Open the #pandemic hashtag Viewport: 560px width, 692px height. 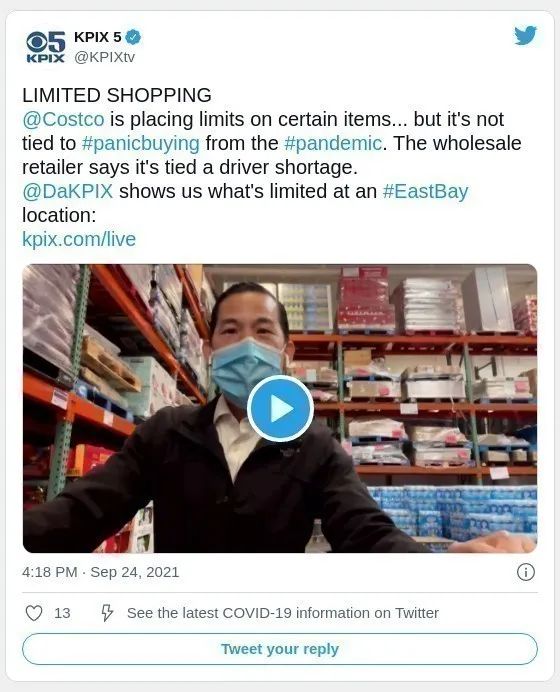tap(333, 143)
